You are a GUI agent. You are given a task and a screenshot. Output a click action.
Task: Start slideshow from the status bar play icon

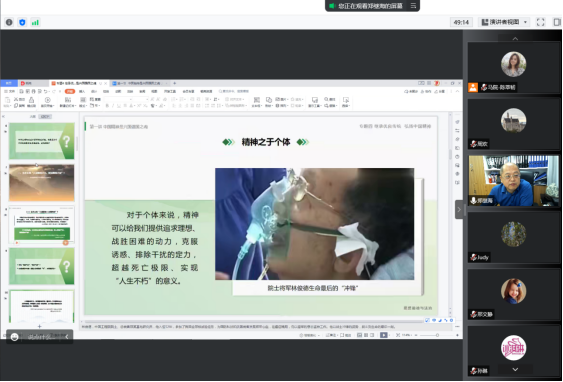point(383,335)
